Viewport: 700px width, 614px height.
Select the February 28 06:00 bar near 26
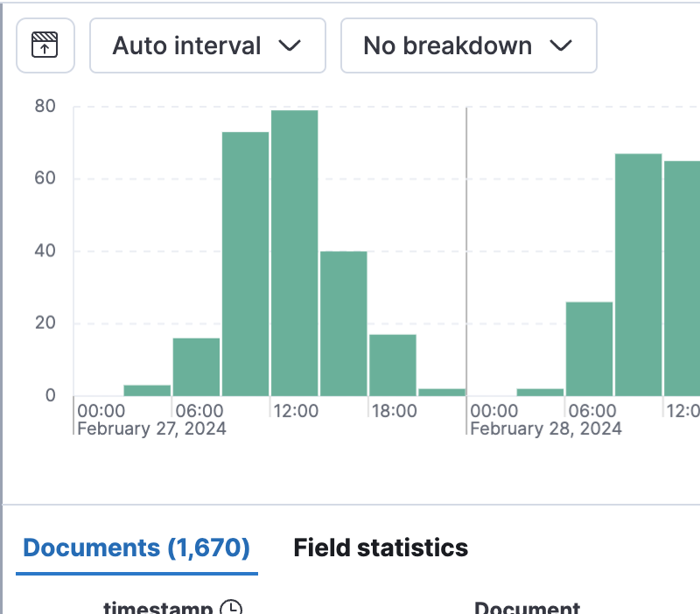(x=589, y=349)
